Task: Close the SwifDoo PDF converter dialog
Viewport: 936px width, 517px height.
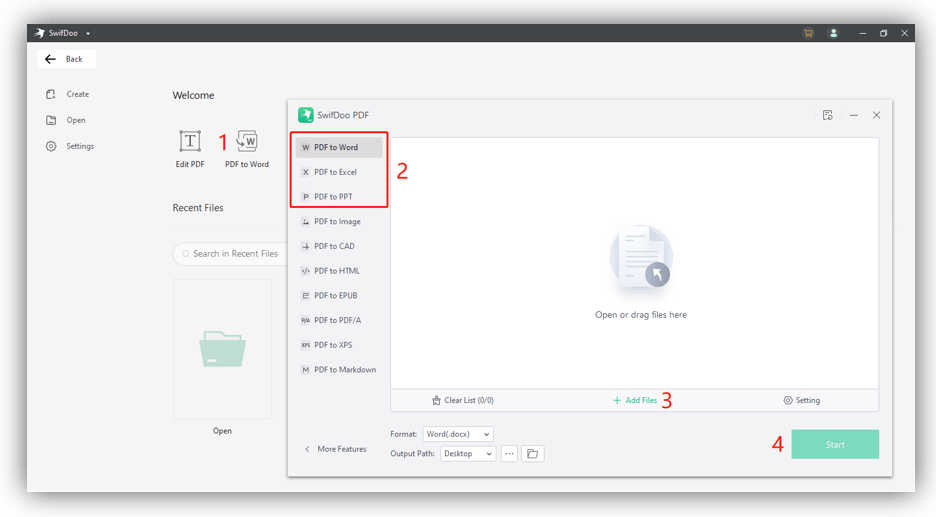Action: click(876, 115)
